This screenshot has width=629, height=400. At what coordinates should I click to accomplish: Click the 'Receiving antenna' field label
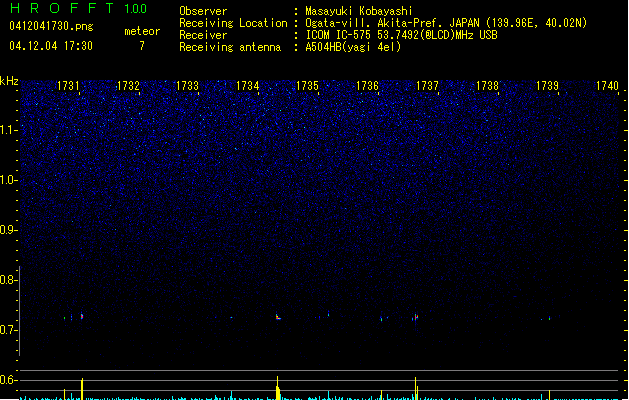(x=230, y=47)
